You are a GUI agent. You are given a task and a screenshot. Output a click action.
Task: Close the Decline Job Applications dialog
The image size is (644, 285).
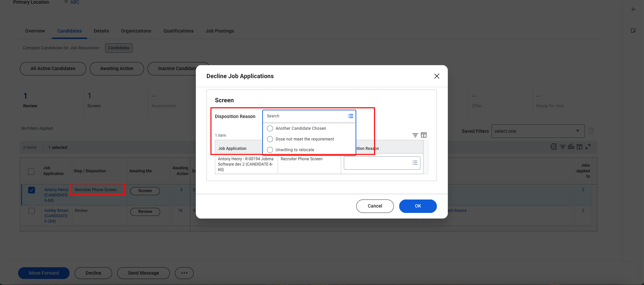[436, 76]
